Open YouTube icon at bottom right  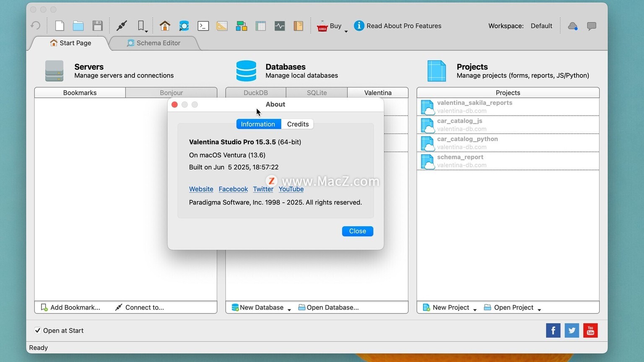click(590, 330)
